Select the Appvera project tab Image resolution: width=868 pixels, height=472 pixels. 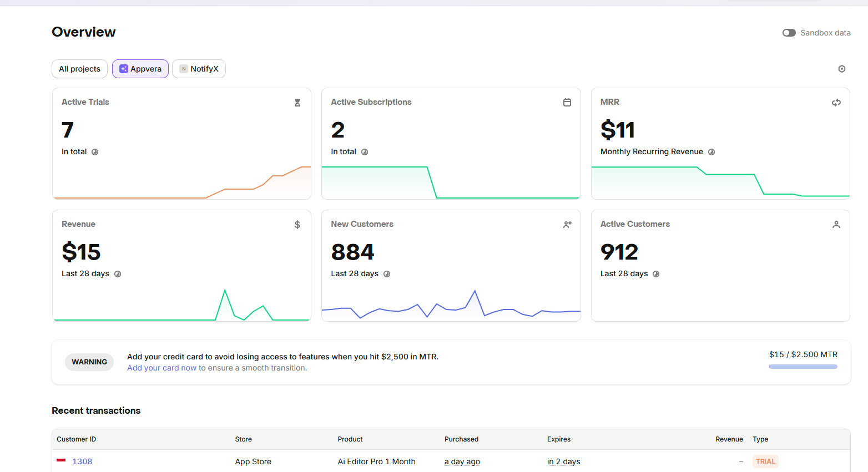140,69
